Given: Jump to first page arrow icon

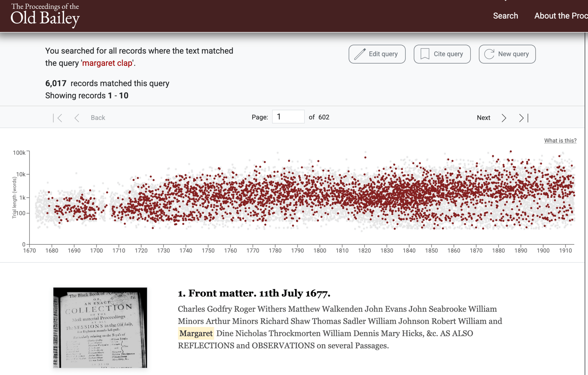Looking at the screenshot, I should [x=58, y=118].
